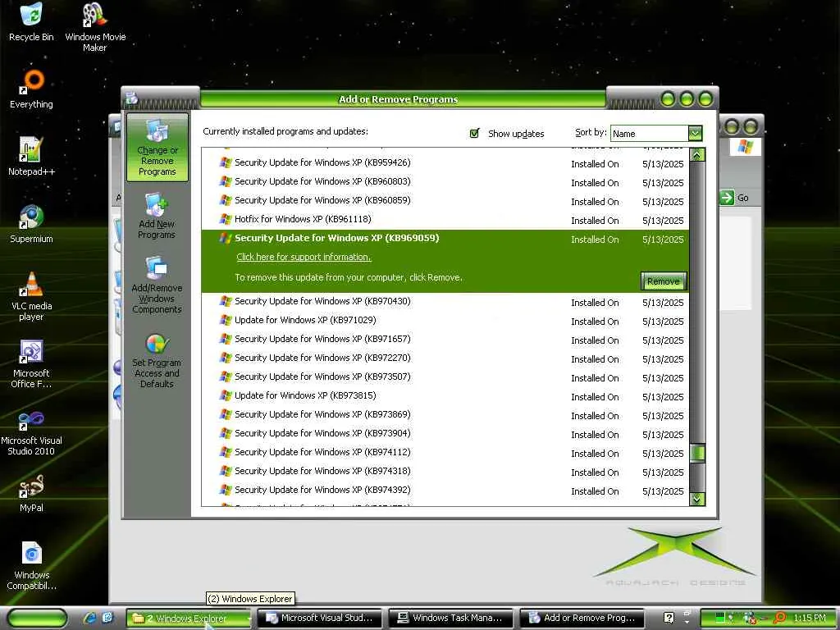Select Security Update for Windows XP (KB973869)
Image resolution: width=840 pixels, height=630 pixels.
[445, 414]
